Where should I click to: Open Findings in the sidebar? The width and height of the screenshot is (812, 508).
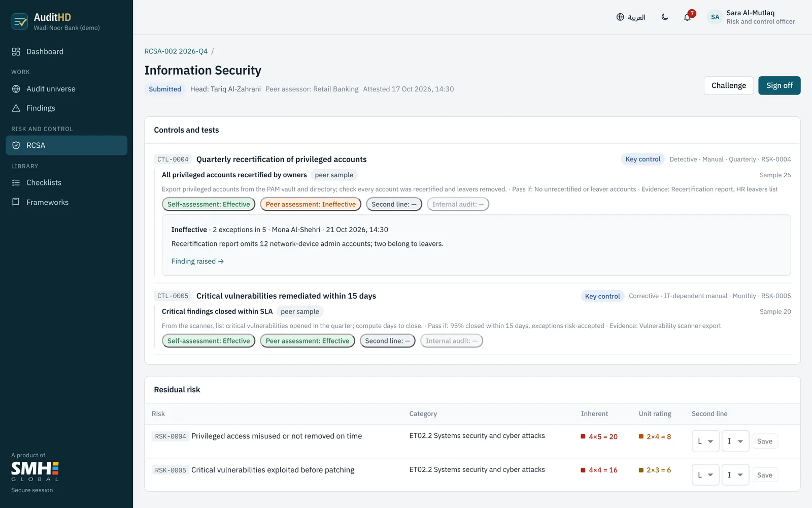click(66, 108)
